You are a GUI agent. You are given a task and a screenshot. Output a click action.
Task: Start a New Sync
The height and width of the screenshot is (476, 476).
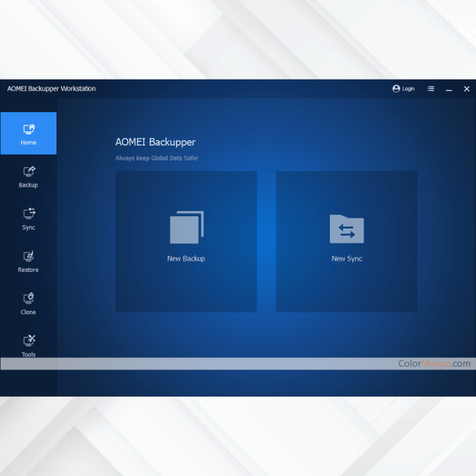(347, 241)
